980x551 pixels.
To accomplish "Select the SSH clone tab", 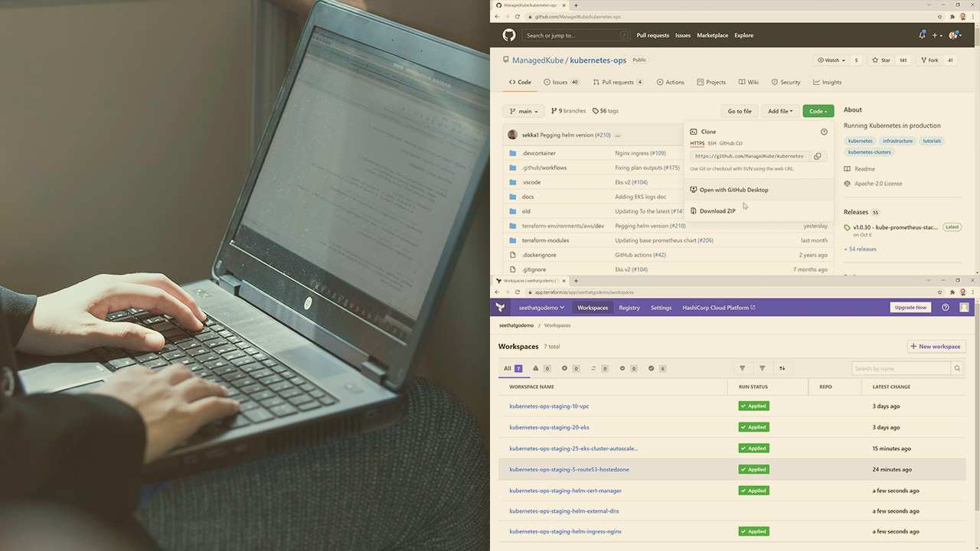I will pyautogui.click(x=712, y=143).
